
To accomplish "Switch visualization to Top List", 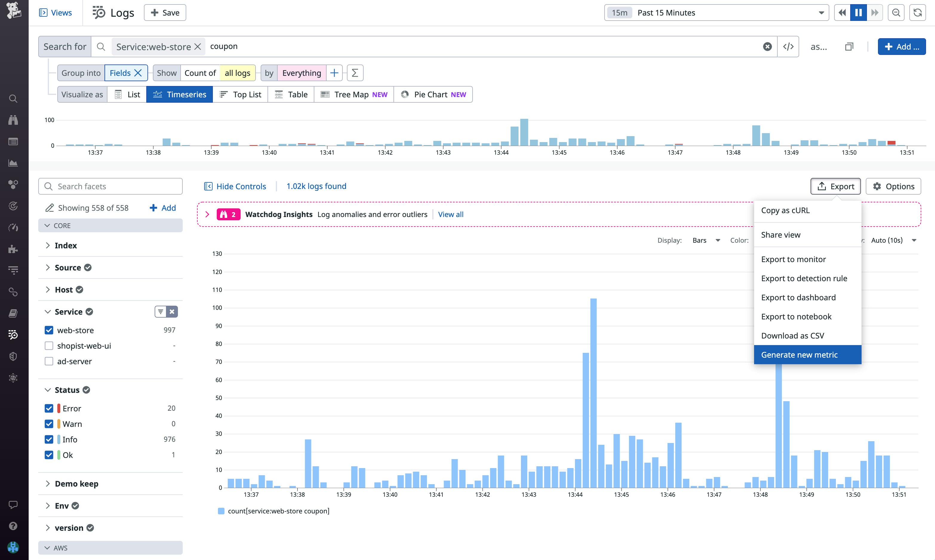I will [x=240, y=94].
